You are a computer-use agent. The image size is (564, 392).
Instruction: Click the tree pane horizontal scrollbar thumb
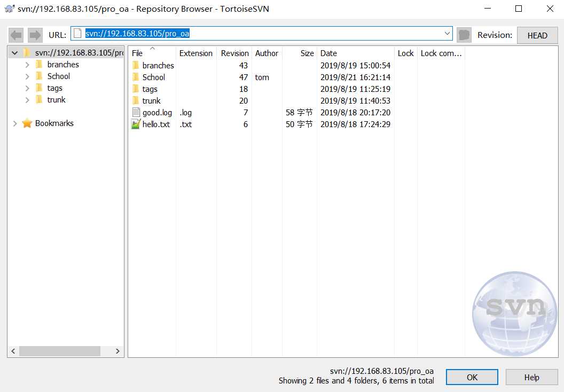tap(60, 351)
